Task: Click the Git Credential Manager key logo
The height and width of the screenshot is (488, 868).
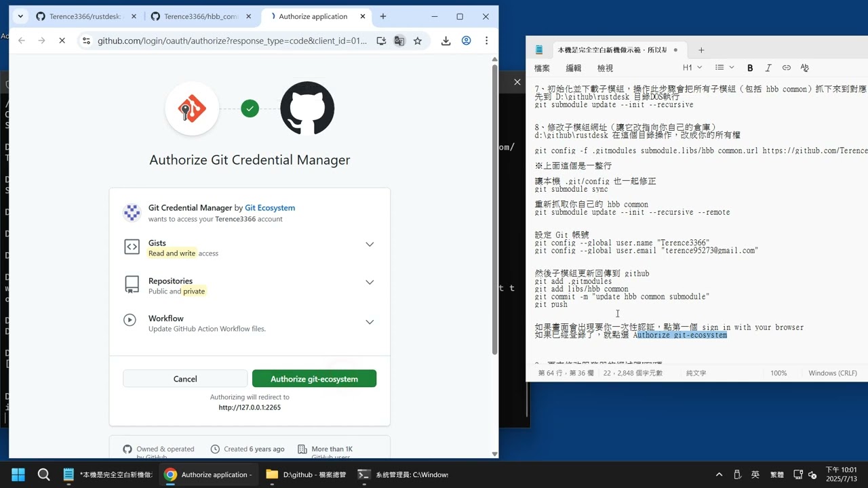Action: pos(192,108)
